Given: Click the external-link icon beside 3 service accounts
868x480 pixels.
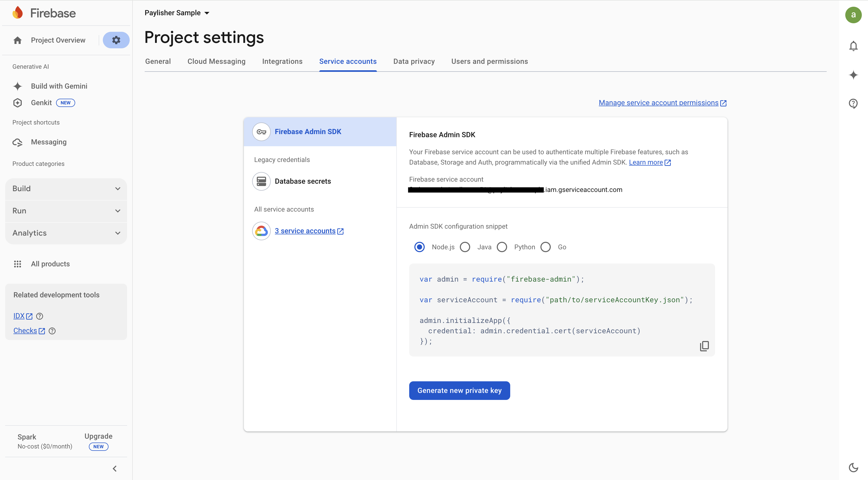Looking at the screenshot, I should (x=340, y=231).
